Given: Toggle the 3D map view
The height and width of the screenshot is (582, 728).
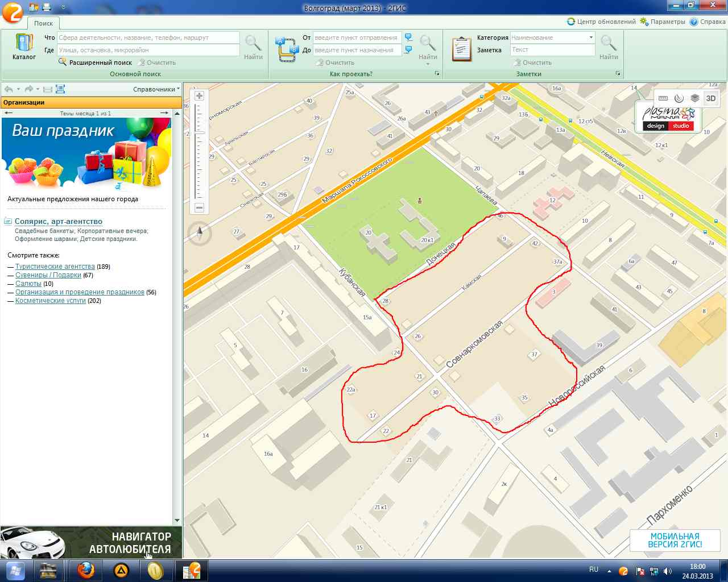Looking at the screenshot, I should 711,98.
